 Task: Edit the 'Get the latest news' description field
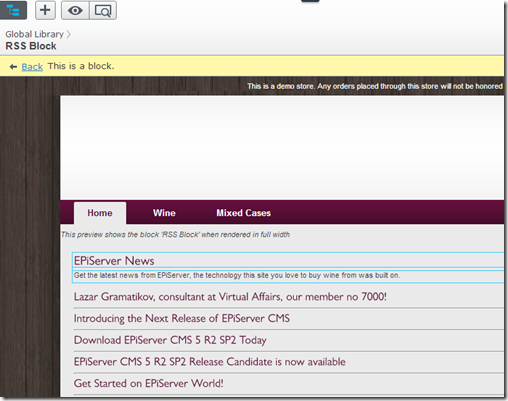click(288, 276)
